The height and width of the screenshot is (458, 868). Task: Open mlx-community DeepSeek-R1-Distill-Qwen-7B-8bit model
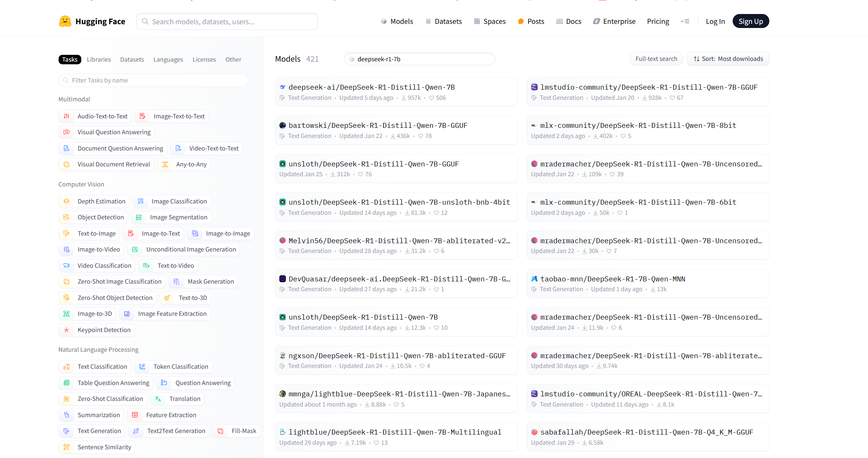click(648, 130)
